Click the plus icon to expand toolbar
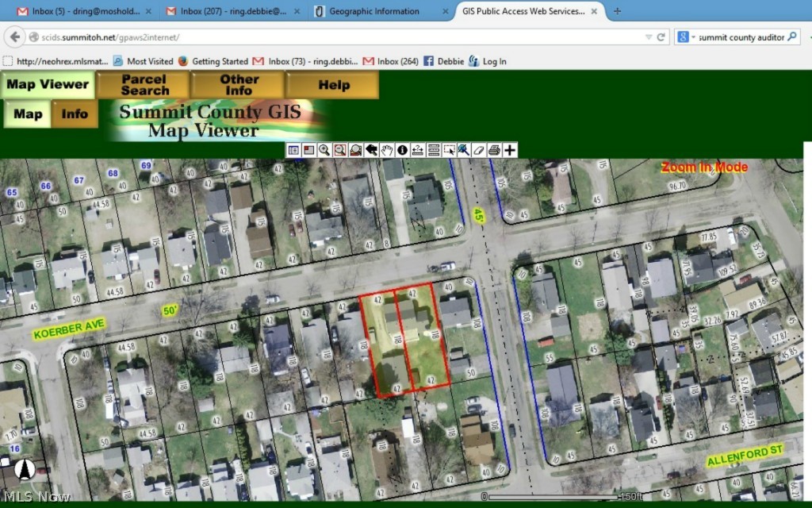Image resolution: width=812 pixels, height=508 pixels. tap(509, 149)
